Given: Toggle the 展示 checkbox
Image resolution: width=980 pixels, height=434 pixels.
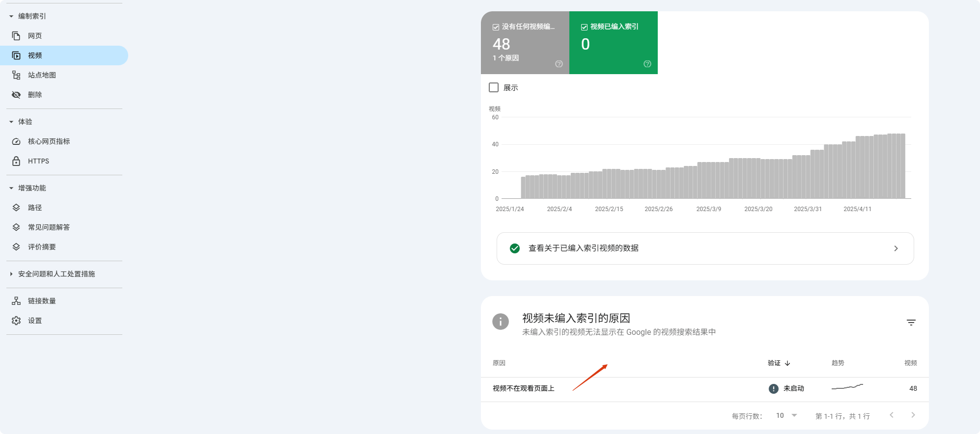Looking at the screenshot, I should [494, 87].
